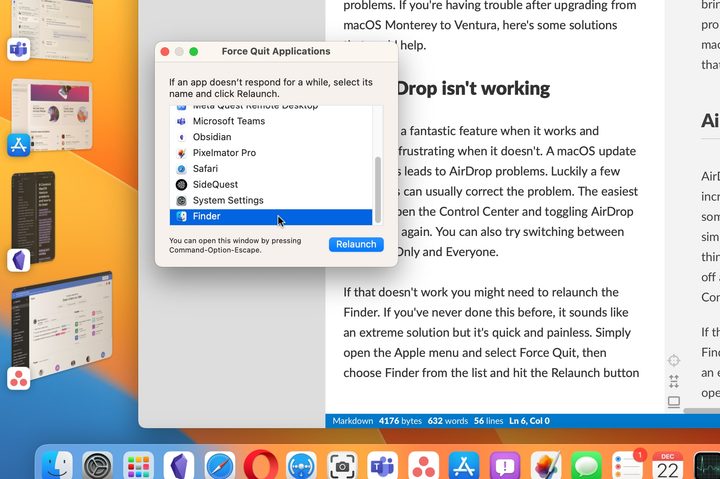This screenshot has height=479, width=720.
Task: Open the App Store from the Dock
Action: [464, 466]
